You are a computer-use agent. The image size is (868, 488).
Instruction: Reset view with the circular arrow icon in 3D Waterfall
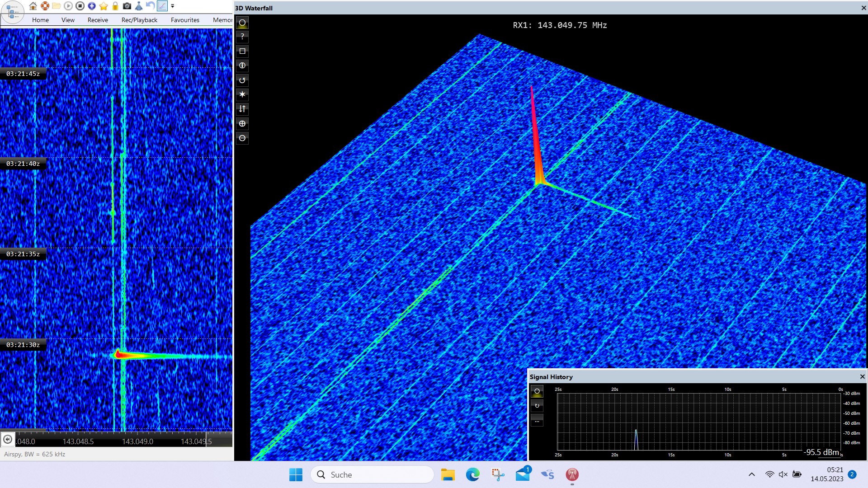click(x=242, y=80)
